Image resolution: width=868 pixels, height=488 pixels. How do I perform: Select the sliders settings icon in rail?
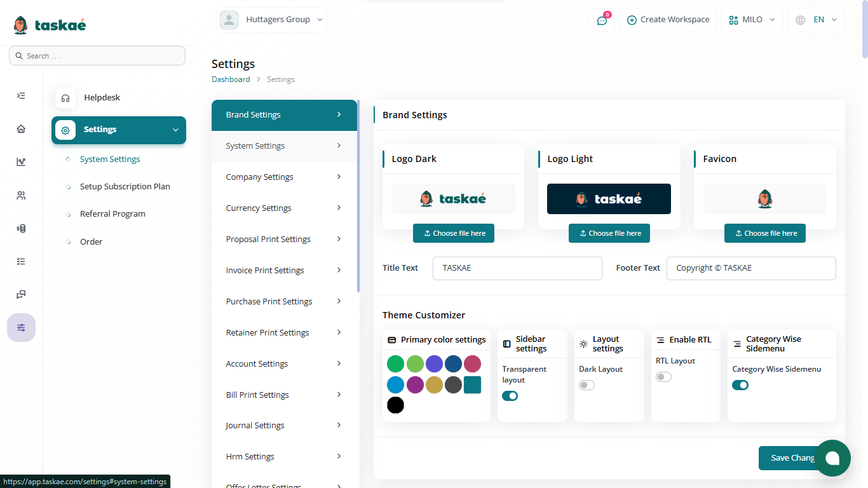coord(21,327)
